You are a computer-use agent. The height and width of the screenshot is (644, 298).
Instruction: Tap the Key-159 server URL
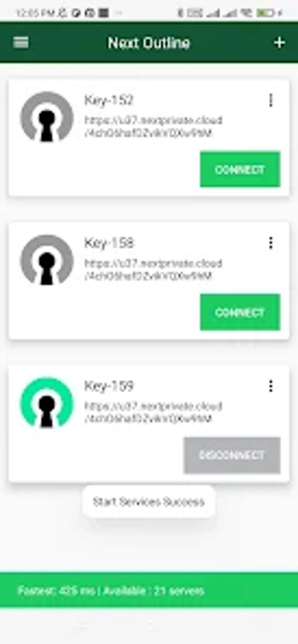click(x=153, y=412)
